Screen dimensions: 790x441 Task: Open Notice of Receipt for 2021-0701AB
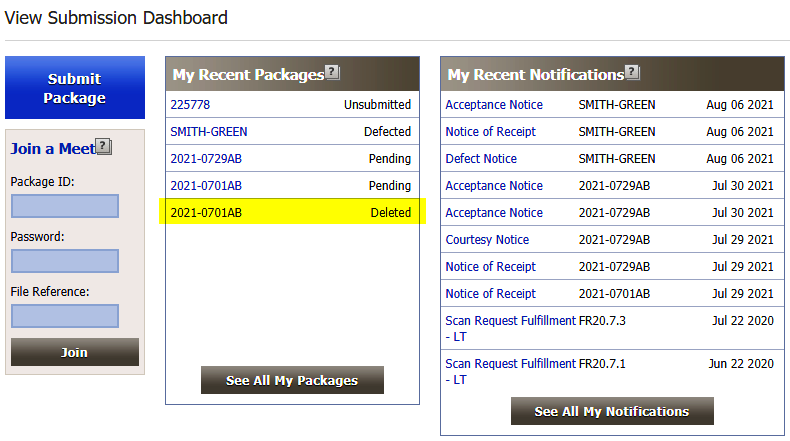[490, 294]
